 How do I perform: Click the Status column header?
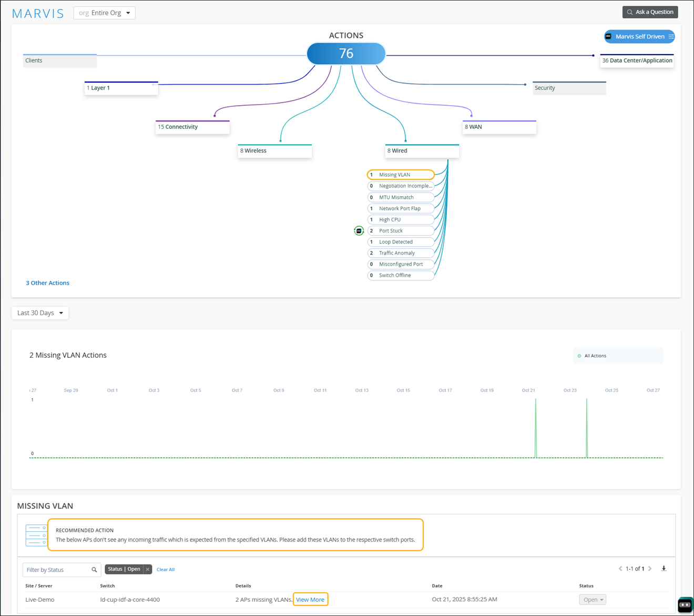click(x=586, y=586)
